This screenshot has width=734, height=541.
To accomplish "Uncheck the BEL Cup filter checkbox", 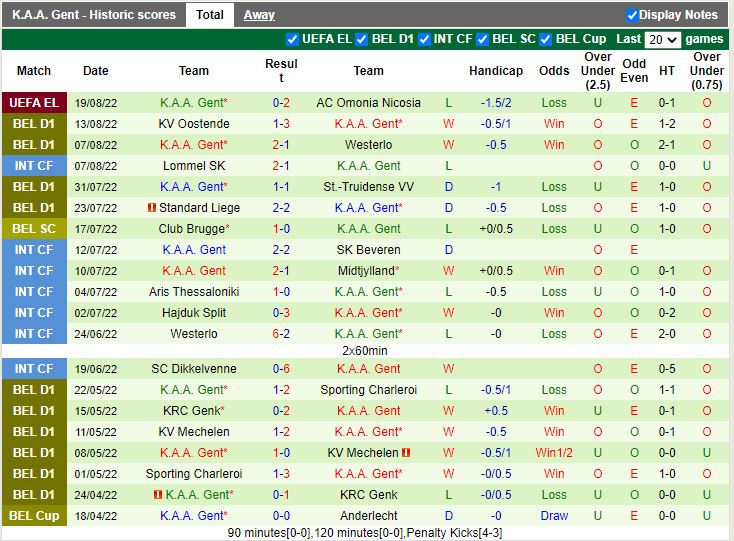I will pos(545,39).
